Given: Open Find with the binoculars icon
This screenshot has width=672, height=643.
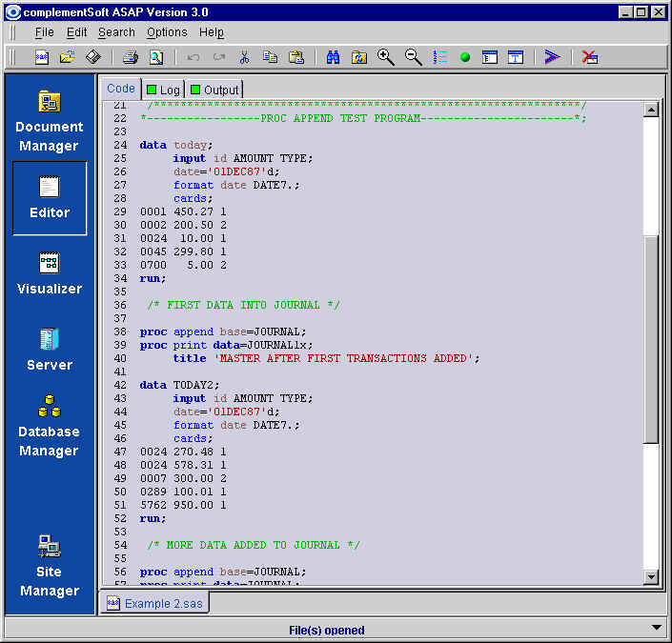Looking at the screenshot, I should [333, 57].
